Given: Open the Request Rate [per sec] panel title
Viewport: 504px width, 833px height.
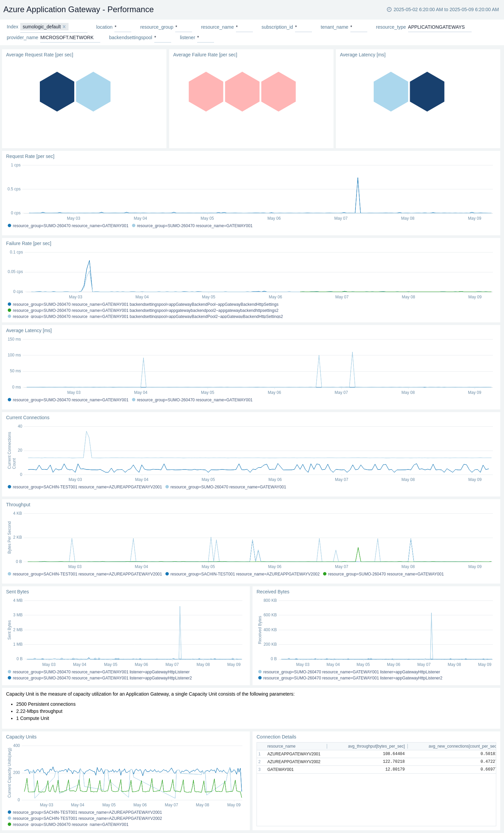Looking at the screenshot, I should point(30,156).
